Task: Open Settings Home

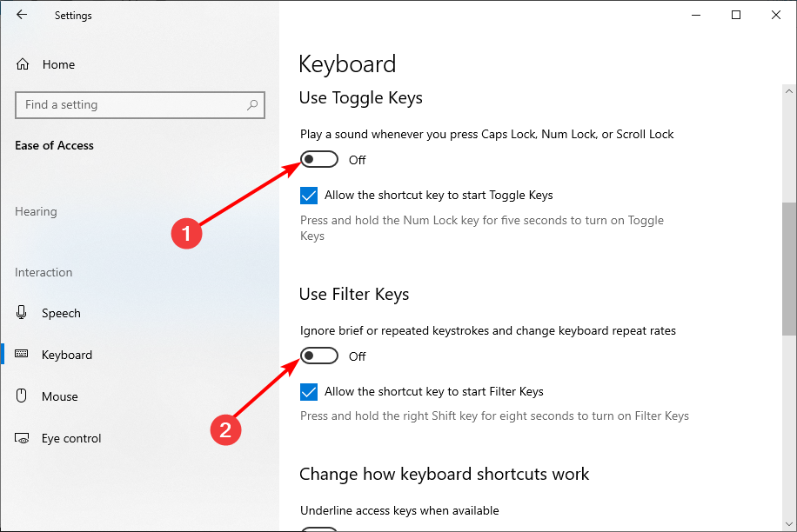Action: (58, 64)
